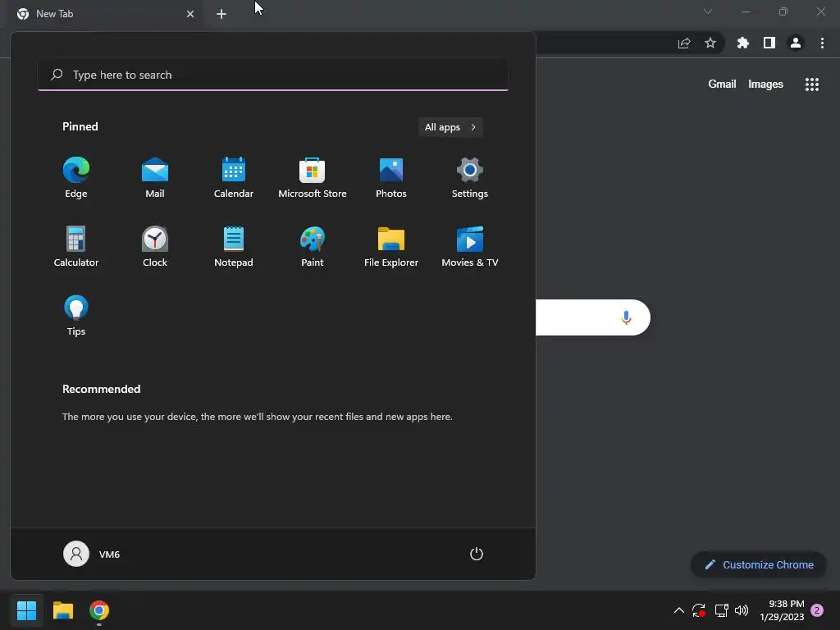Open Microsoft Store from pinned apps
This screenshot has height=630, width=840.
click(313, 178)
